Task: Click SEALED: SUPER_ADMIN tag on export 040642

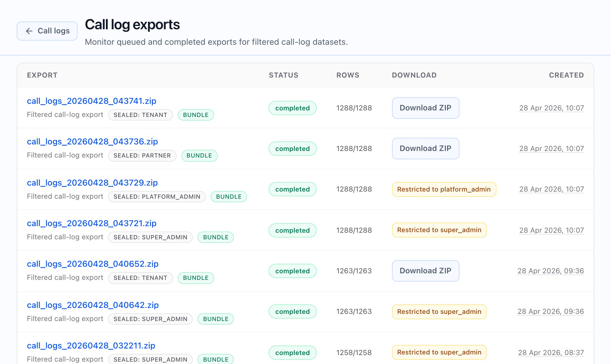Action: pyautogui.click(x=150, y=319)
